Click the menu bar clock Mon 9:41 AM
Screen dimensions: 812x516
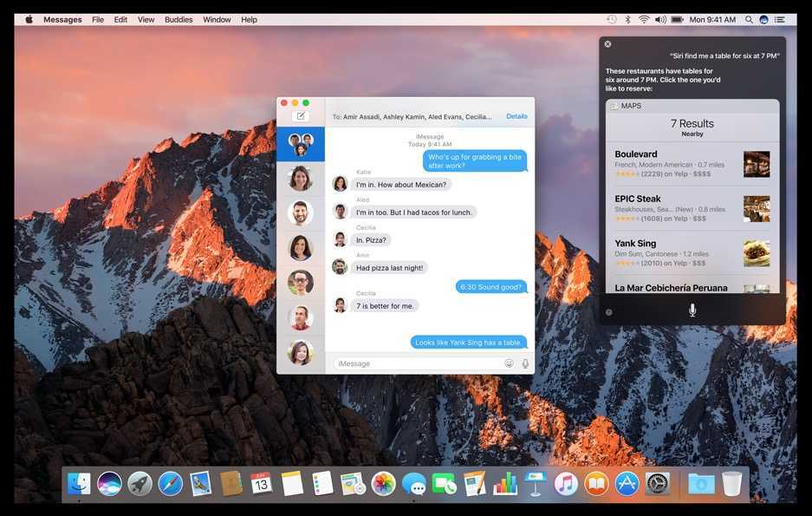point(712,20)
